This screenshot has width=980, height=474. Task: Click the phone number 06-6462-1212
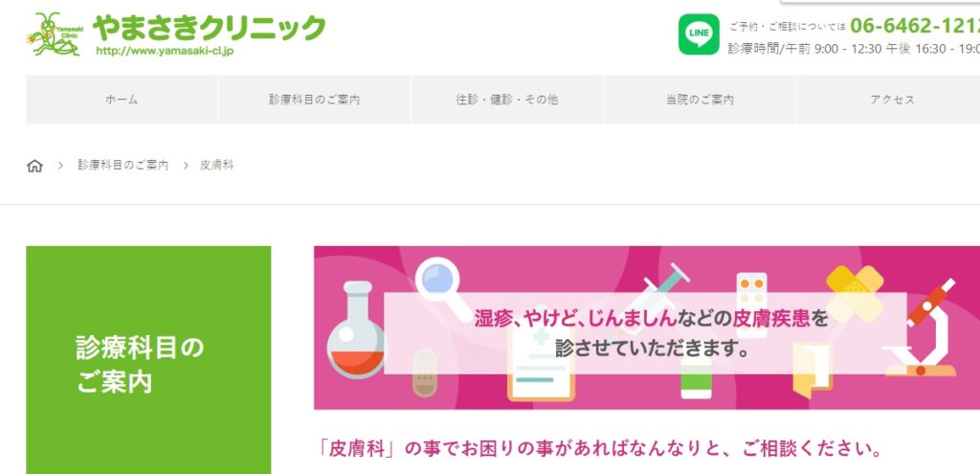(x=915, y=25)
